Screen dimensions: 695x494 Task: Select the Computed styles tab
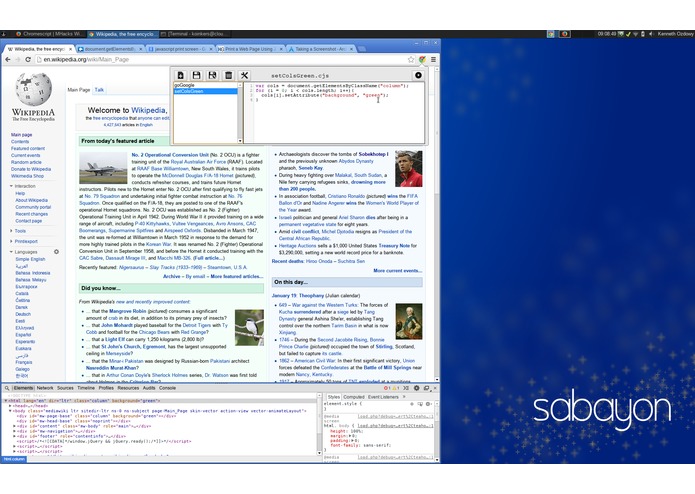(354, 397)
